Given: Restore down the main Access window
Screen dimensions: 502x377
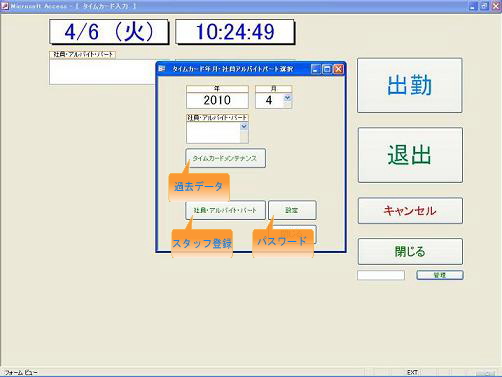Looking at the screenshot, I should [x=484, y=6].
